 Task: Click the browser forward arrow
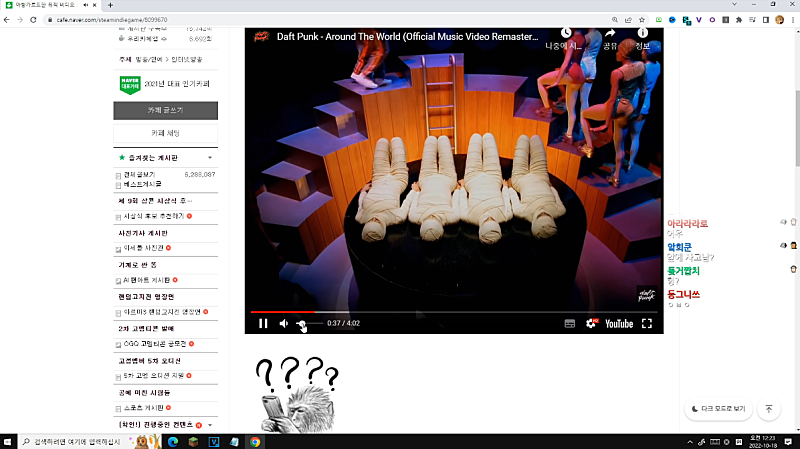pyautogui.click(x=20, y=20)
